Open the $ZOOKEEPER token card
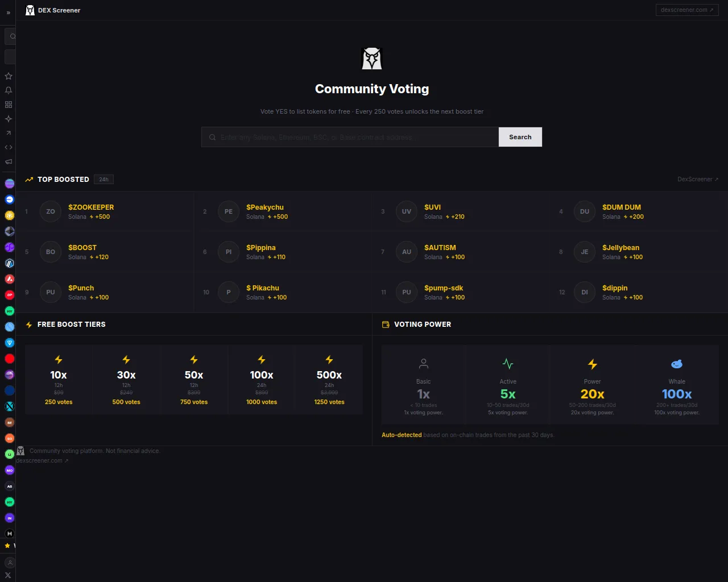 pos(105,211)
